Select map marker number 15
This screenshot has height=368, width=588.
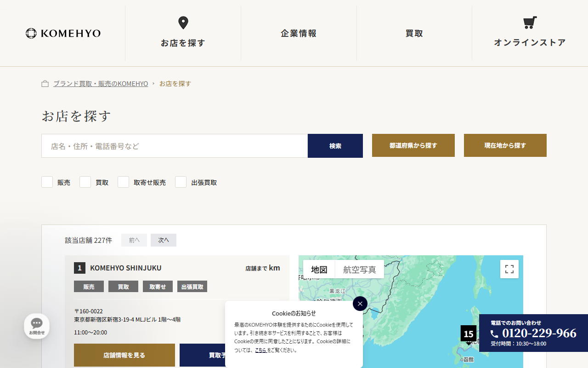(469, 334)
